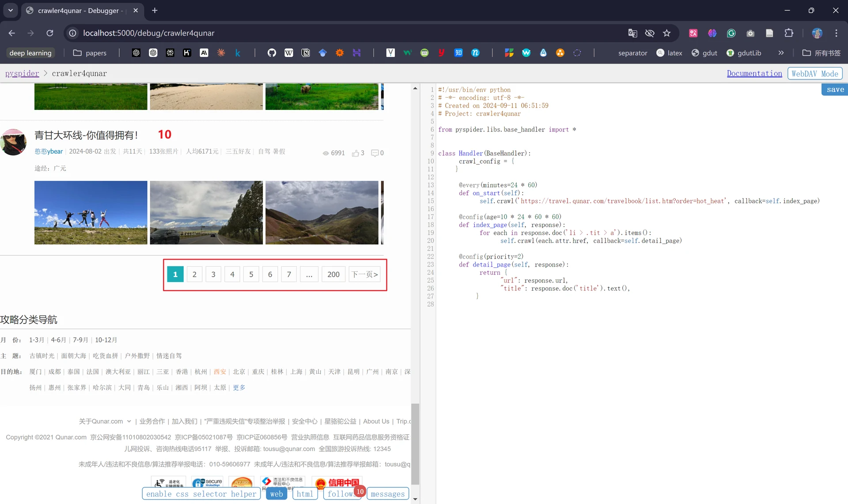848x504 pixels.
Task: Click the crossed-out eye tracking icon
Action: coord(649,33)
